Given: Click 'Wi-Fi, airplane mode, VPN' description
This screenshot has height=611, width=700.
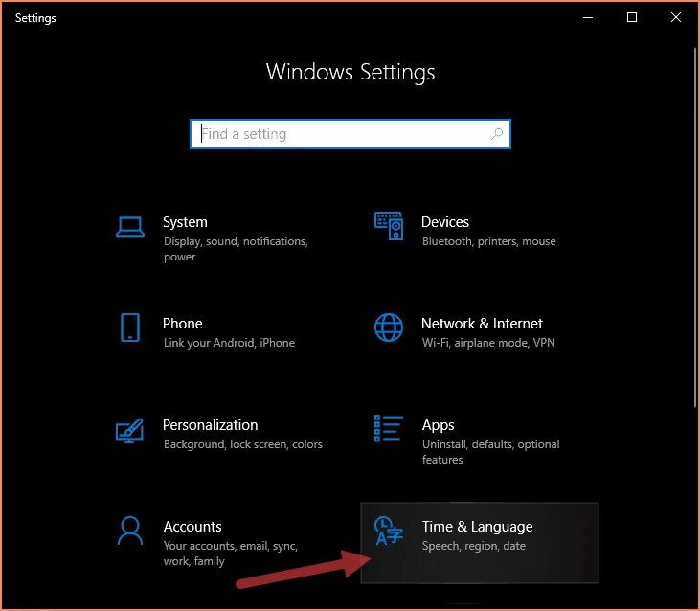Looking at the screenshot, I should pyautogui.click(x=488, y=343).
